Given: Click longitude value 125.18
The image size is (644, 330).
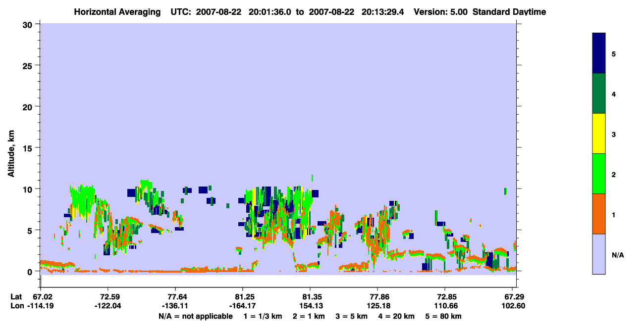Looking at the screenshot, I should [x=378, y=306].
